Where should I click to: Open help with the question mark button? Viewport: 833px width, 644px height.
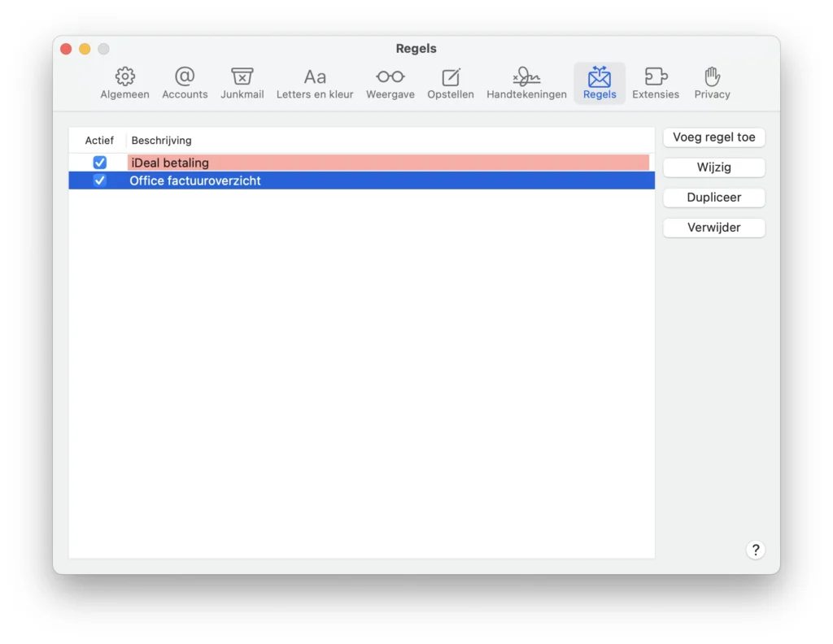click(x=756, y=550)
